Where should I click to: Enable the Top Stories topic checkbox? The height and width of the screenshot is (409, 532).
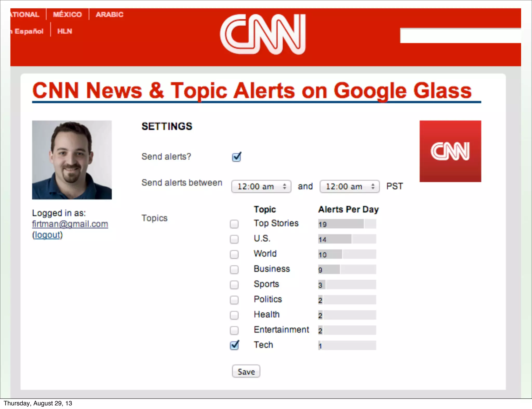234,224
